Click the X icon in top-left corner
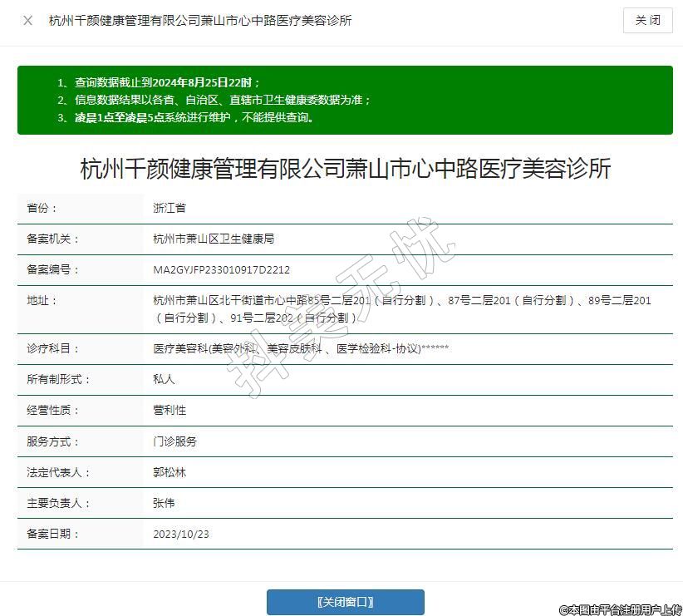The width and height of the screenshot is (683, 616). point(27,21)
